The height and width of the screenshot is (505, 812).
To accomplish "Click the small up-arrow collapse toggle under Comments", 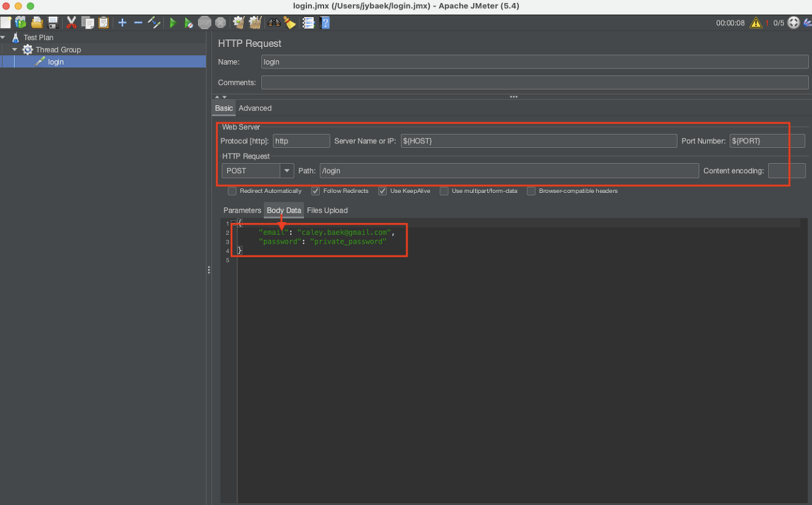I will coord(217,97).
